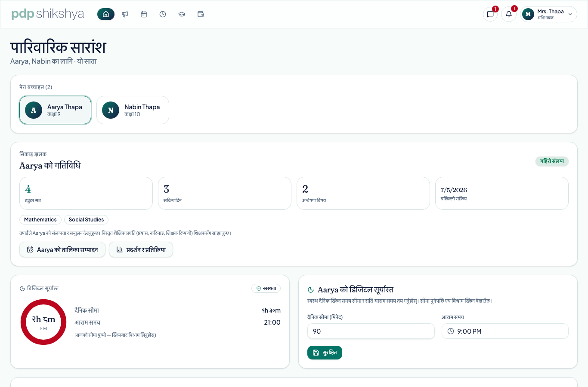This screenshot has height=387, width=588.
Task: Click the पछिल्लो सक्रिय 7/5/2026 card
Action: pos(502,193)
